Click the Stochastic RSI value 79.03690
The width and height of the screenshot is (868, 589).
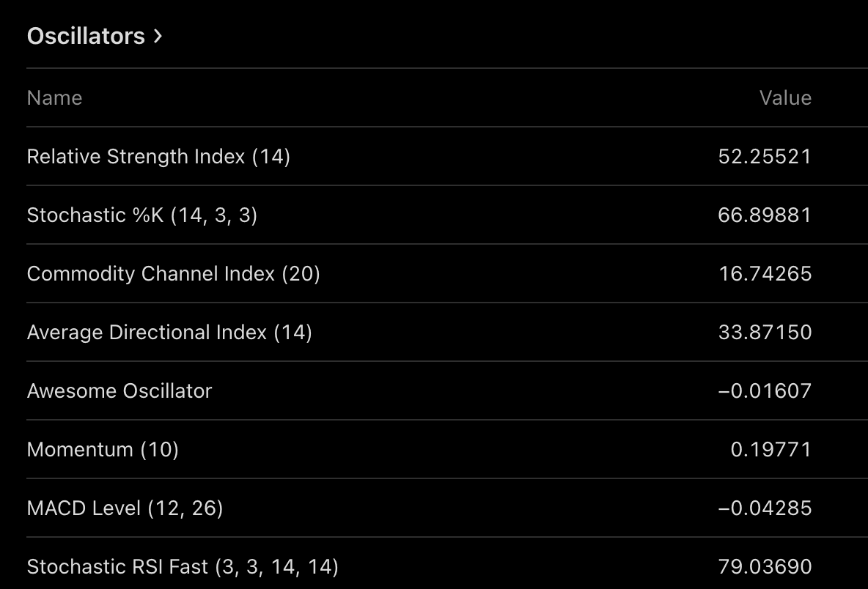click(x=765, y=567)
